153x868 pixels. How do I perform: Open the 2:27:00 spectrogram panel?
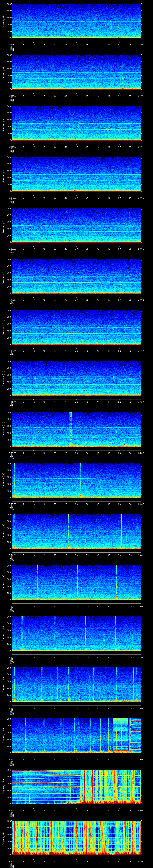point(77,174)
